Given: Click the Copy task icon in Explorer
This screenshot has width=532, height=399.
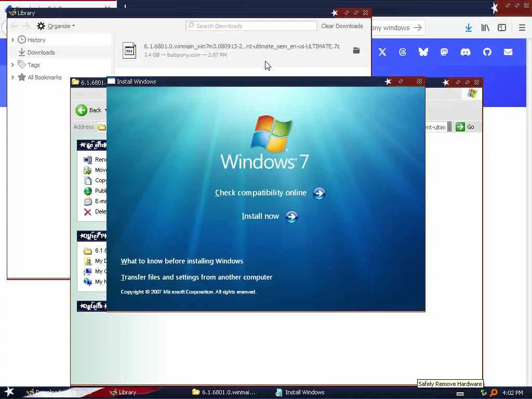Looking at the screenshot, I should 87,180.
